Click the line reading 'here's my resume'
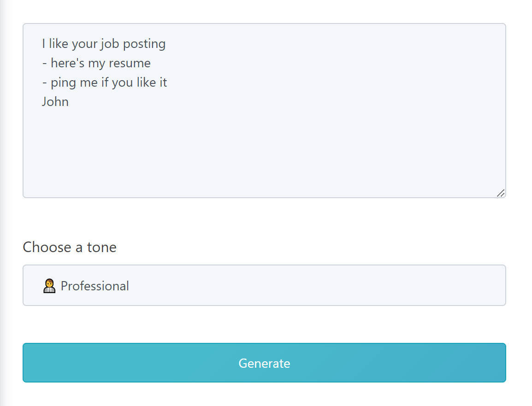Screen dimensions: 532x406 coord(96,63)
